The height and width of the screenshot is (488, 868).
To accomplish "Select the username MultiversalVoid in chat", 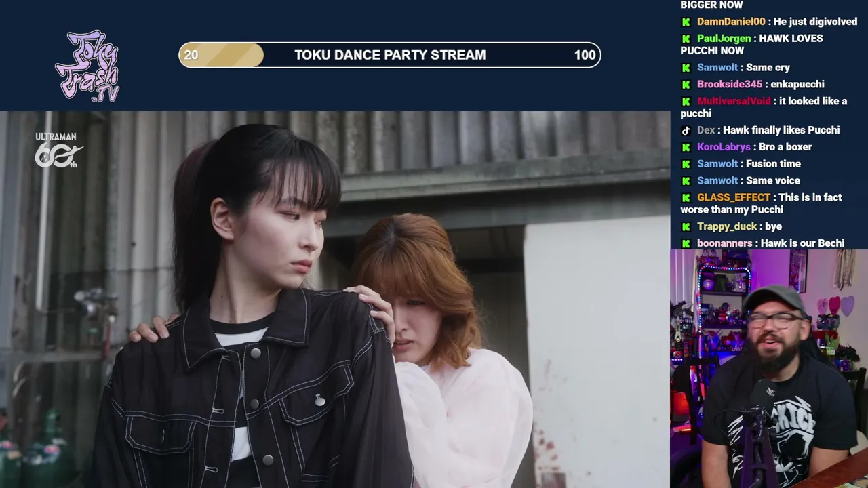I will coord(734,101).
